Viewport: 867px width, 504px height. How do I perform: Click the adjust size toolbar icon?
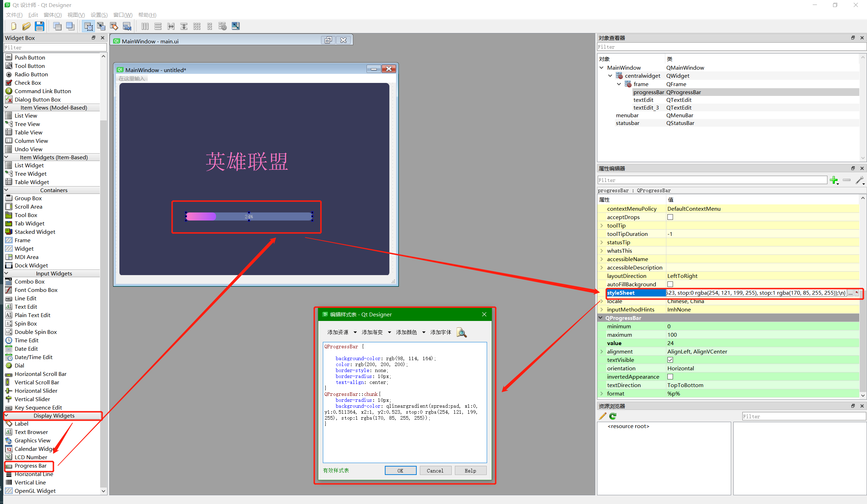(235, 26)
